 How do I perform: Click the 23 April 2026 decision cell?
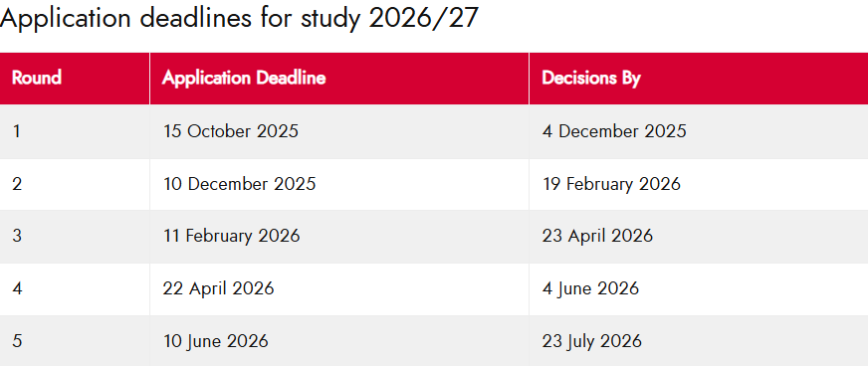(699, 237)
